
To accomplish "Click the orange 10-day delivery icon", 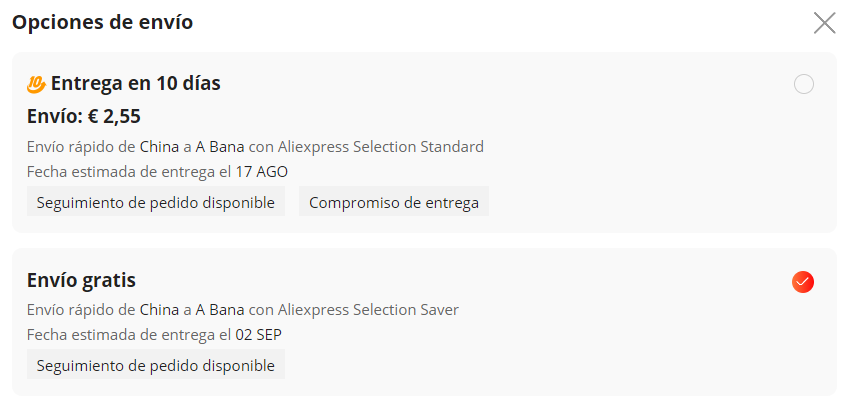I will point(36,84).
